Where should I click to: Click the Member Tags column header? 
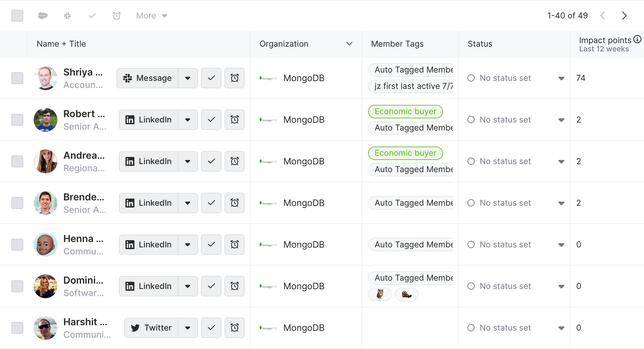tap(397, 44)
